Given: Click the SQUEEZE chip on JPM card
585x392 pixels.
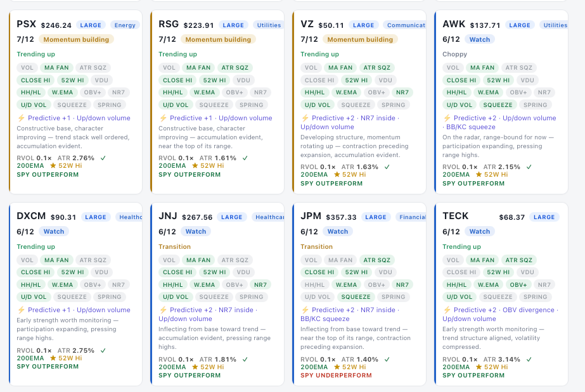Looking at the screenshot, I should coord(356,297).
